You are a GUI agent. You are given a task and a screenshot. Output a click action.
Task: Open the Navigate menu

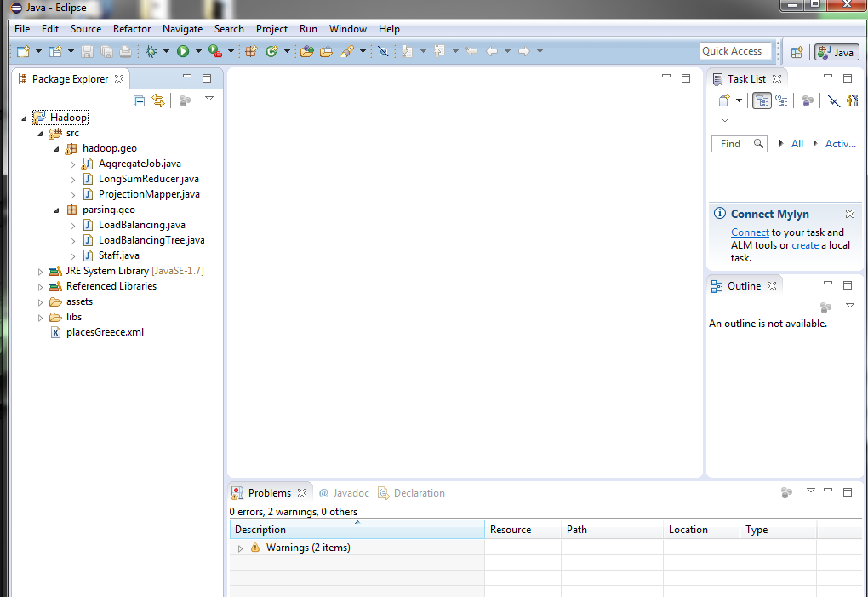[x=182, y=29]
